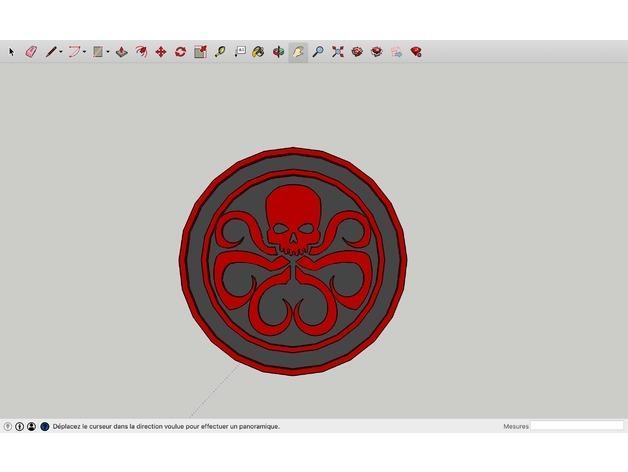
Task: Open the model credits status icon
Action: pyautogui.click(x=20, y=426)
